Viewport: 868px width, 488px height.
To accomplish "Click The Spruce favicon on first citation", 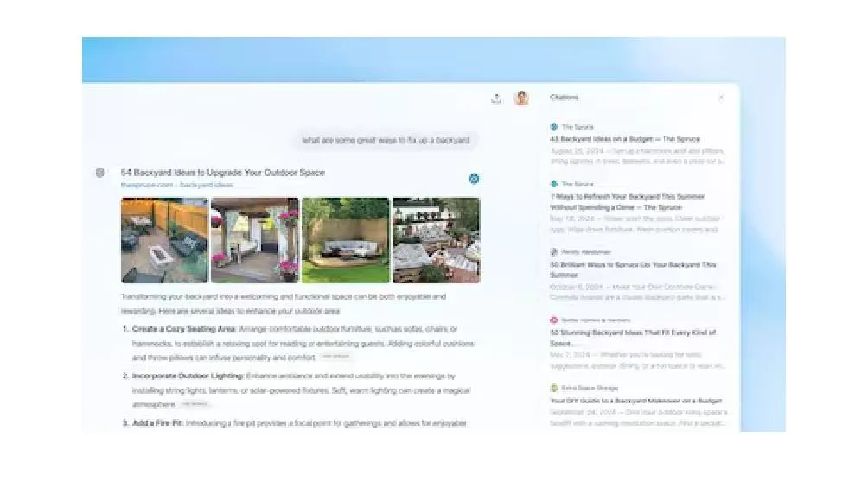I will [554, 127].
